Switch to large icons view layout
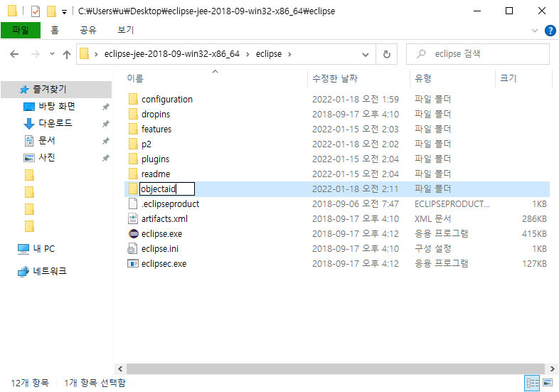Image resolution: width=559 pixels, height=392 pixels. [x=548, y=383]
